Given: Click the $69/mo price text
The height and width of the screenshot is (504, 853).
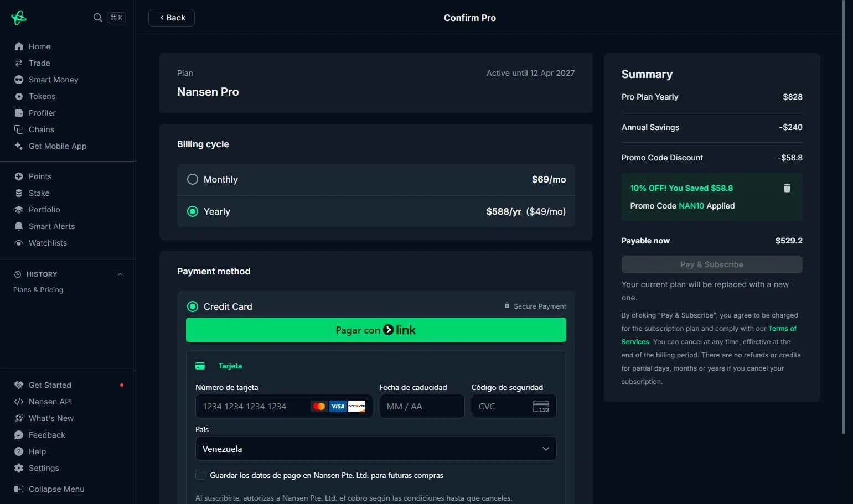Looking at the screenshot, I should (x=549, y=179).
